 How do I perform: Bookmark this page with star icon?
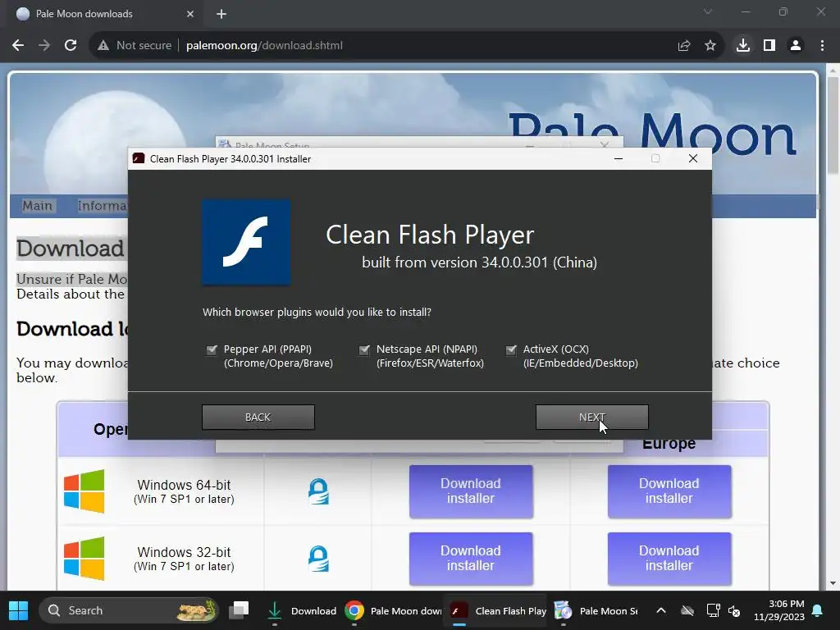[x=710, y=46]
